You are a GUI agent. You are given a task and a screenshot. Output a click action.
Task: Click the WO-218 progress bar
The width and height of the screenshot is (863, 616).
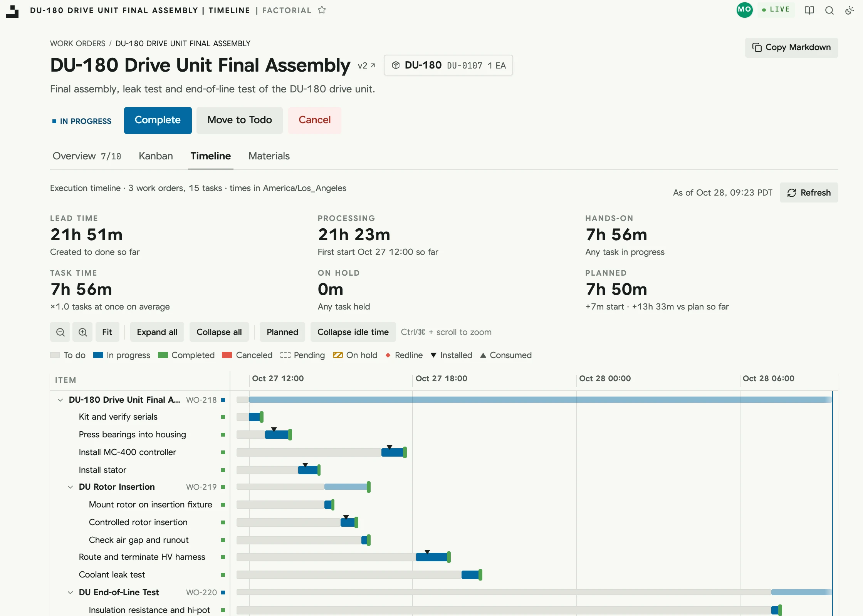(x=540, y=400)
